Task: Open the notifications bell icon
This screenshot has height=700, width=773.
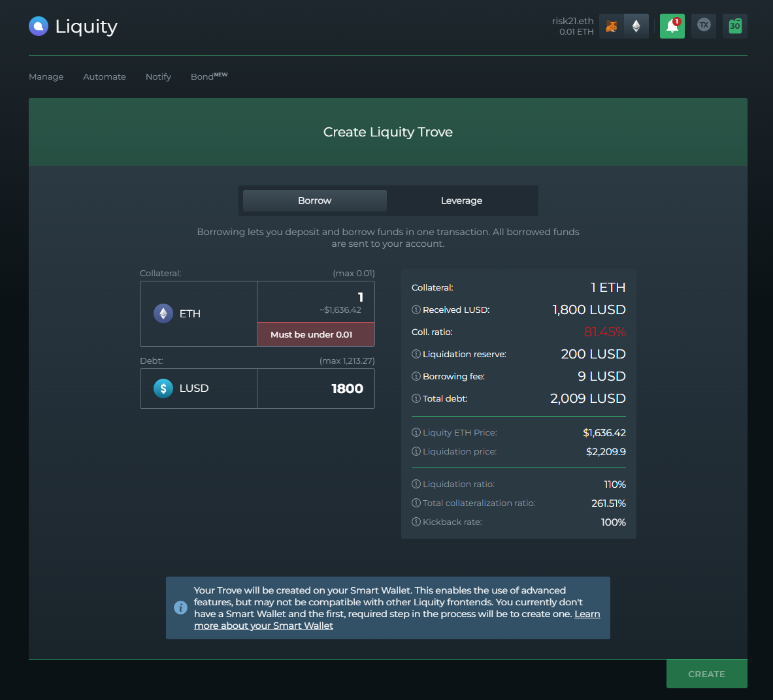Action: point(672,26)
